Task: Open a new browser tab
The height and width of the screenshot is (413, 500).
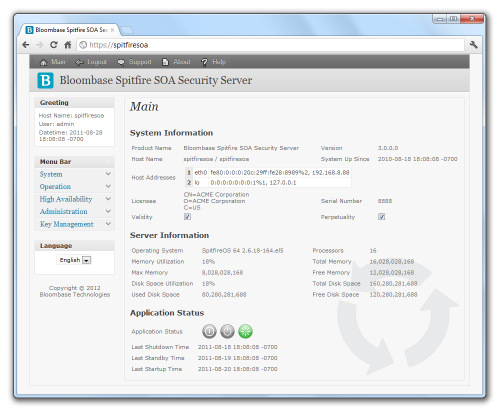Action: tap(127, 30)
